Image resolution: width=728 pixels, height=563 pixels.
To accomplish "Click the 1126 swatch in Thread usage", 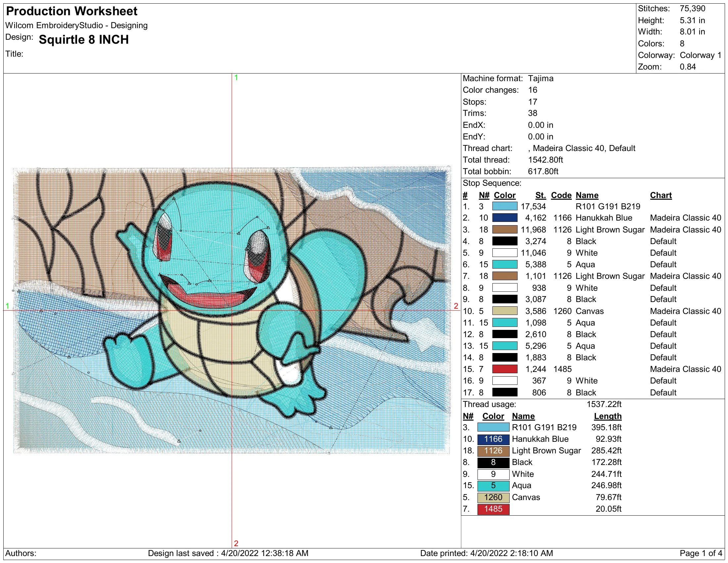I will tap(493, 451).
